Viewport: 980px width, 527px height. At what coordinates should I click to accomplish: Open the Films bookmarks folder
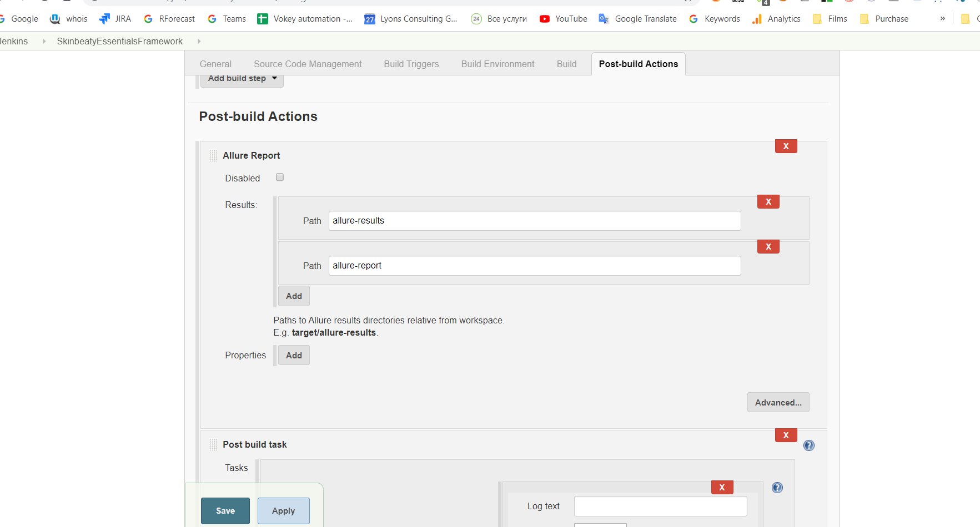[830, 19]
